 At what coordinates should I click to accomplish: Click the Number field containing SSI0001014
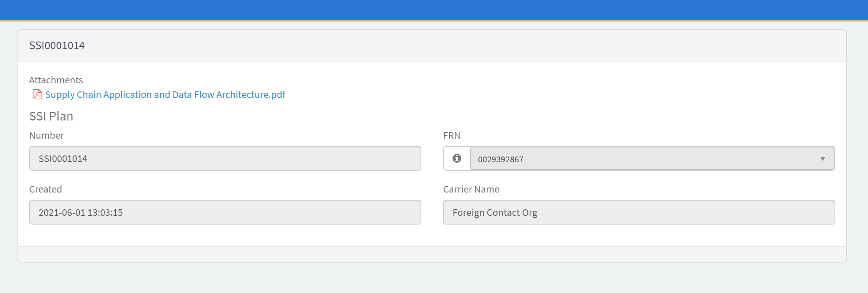coord(225,159)
